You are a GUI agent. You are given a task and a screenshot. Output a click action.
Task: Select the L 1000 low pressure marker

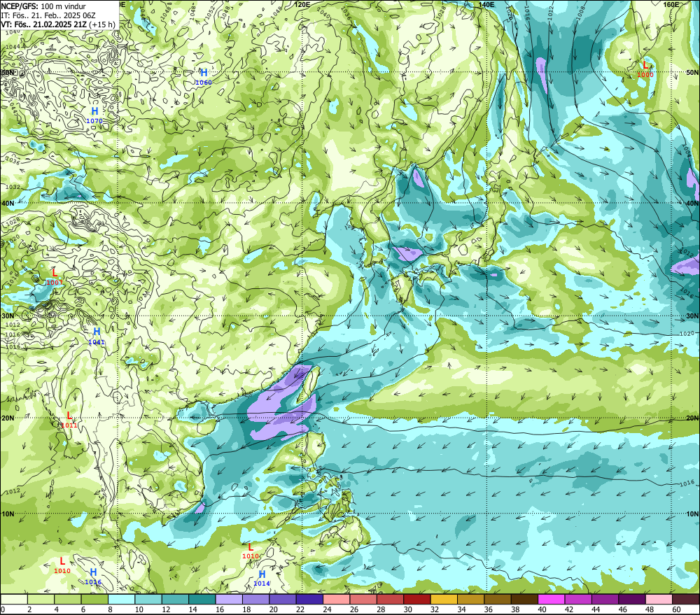(x=645, y=69)
